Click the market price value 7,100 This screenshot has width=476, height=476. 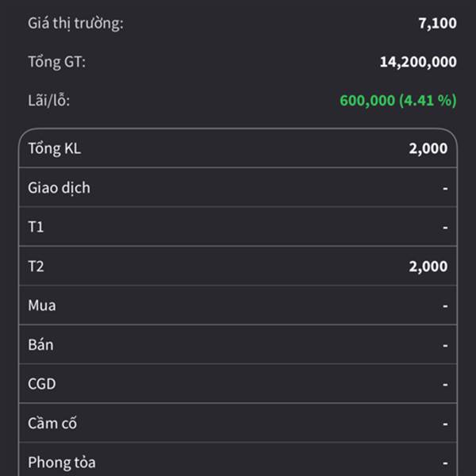[x=437, y=23]
